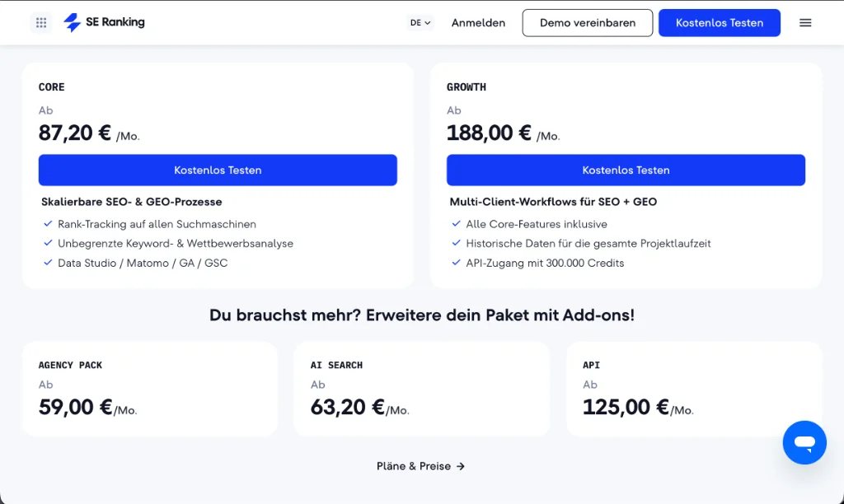Image resolution: width=844 pixels, height=504 pixels.
Task: Click checkmark beside Historische Daten feature
Action: [x=456, y=243]
